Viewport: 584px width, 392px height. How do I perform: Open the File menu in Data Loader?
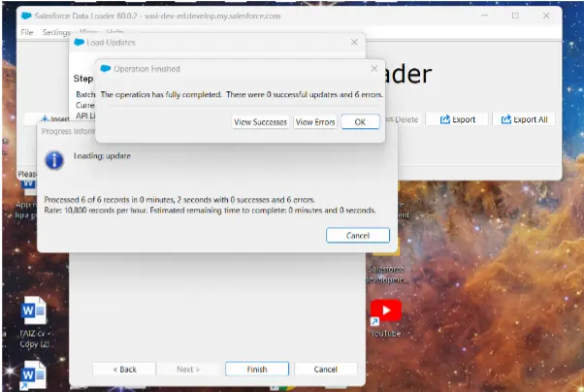tap(27, 32)
